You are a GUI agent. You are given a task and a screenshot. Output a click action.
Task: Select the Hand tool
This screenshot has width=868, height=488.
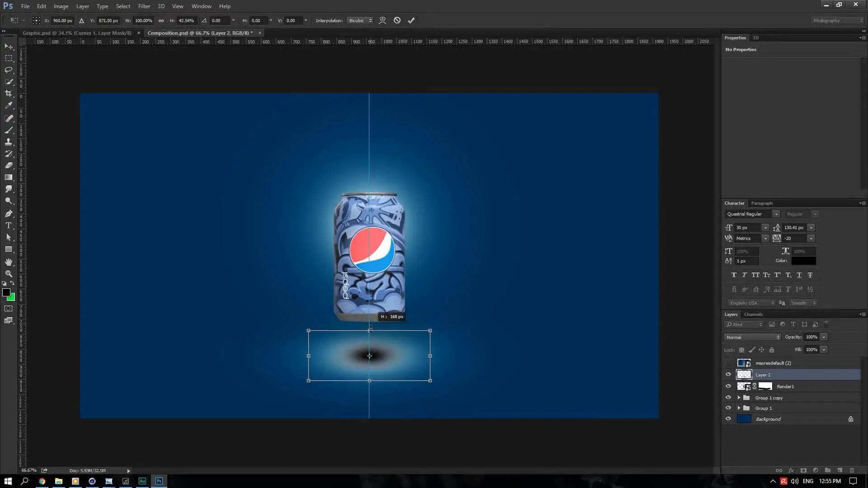(9, 262)
